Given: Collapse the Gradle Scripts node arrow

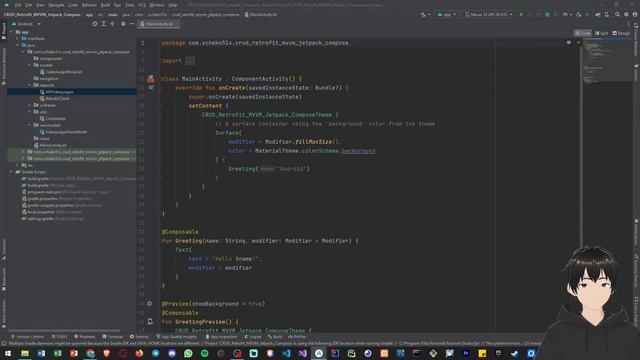Looking at the screenshot, I should click(11, 172).
